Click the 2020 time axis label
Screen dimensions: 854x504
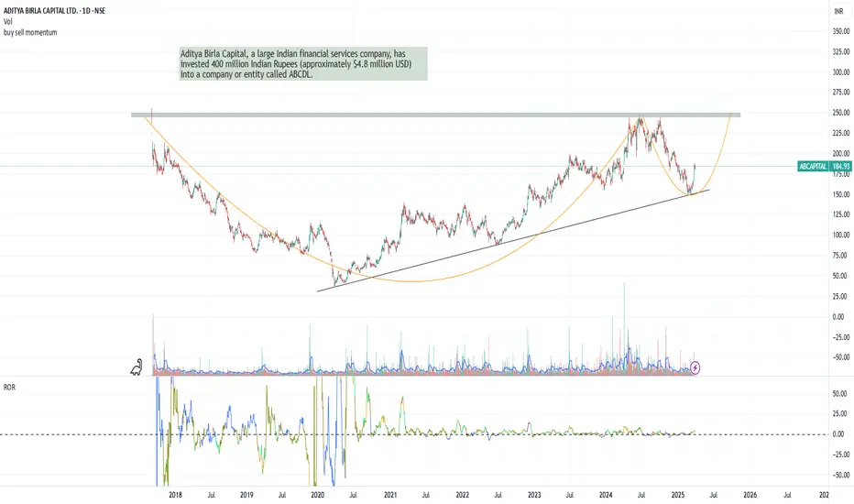318,495
